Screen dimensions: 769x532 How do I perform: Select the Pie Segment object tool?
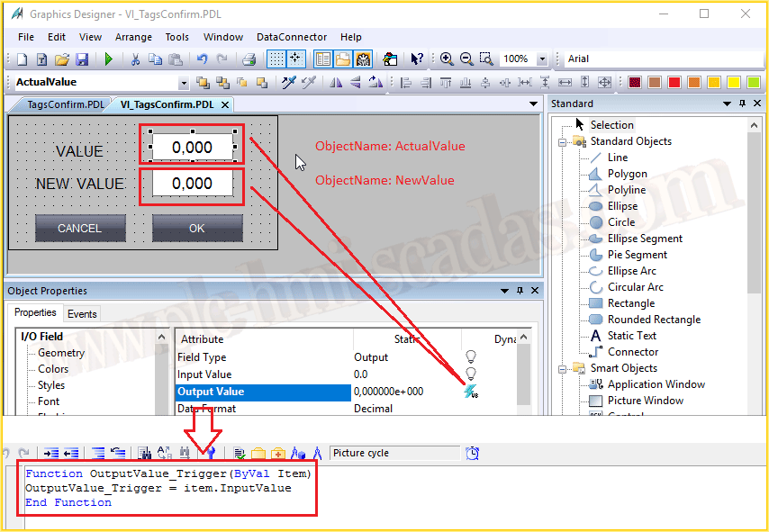click(637, 255)
